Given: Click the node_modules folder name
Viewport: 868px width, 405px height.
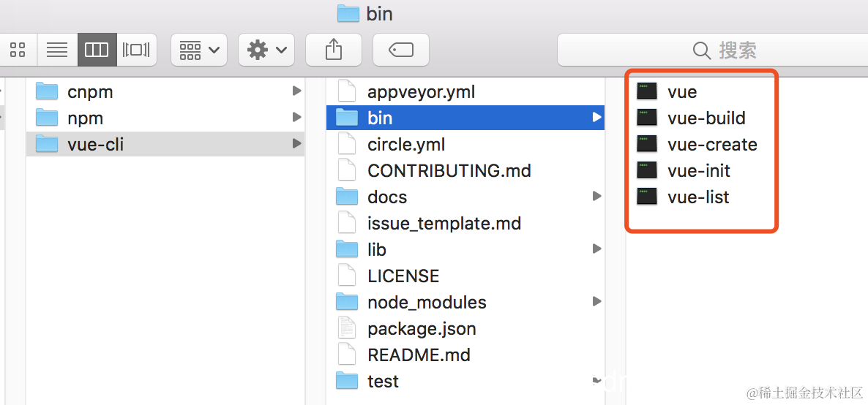Looking at the screenshot, I should click(427, 303).
